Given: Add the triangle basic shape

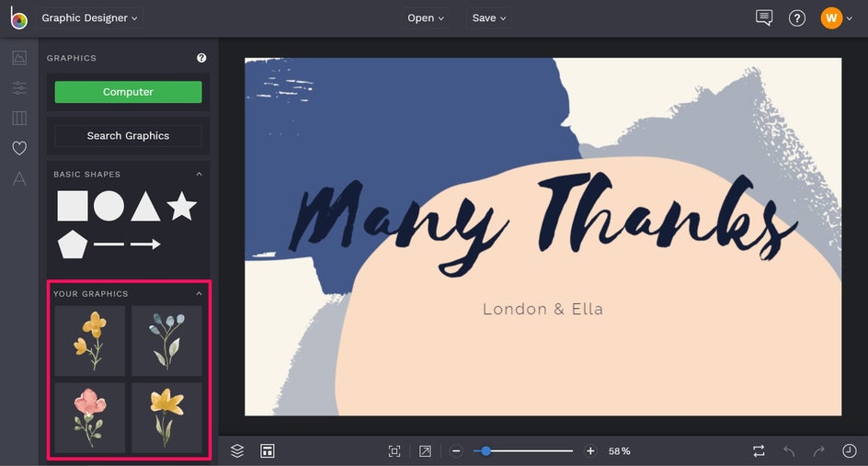Looking at the screenshot, I should (145, 207).
